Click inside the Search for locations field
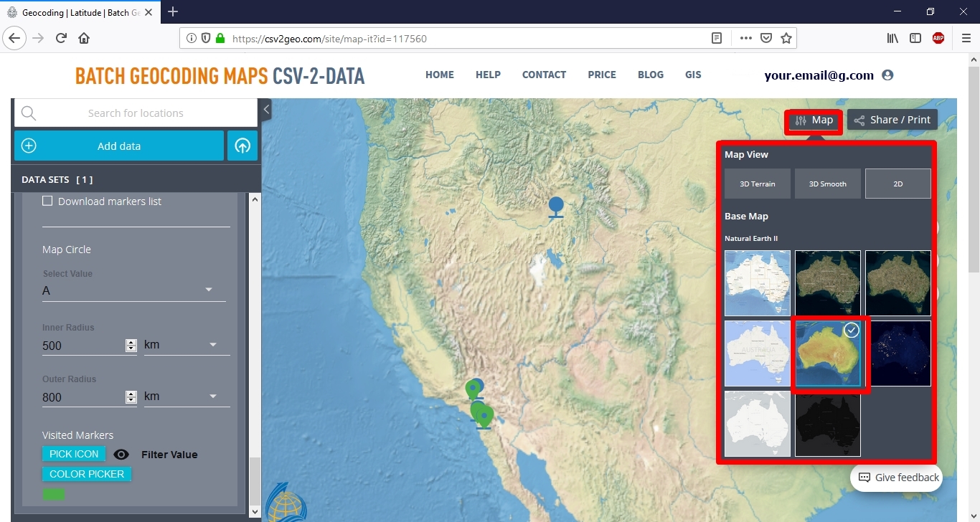The width and height of the screenshot is (980, 522). pos(136,113)
